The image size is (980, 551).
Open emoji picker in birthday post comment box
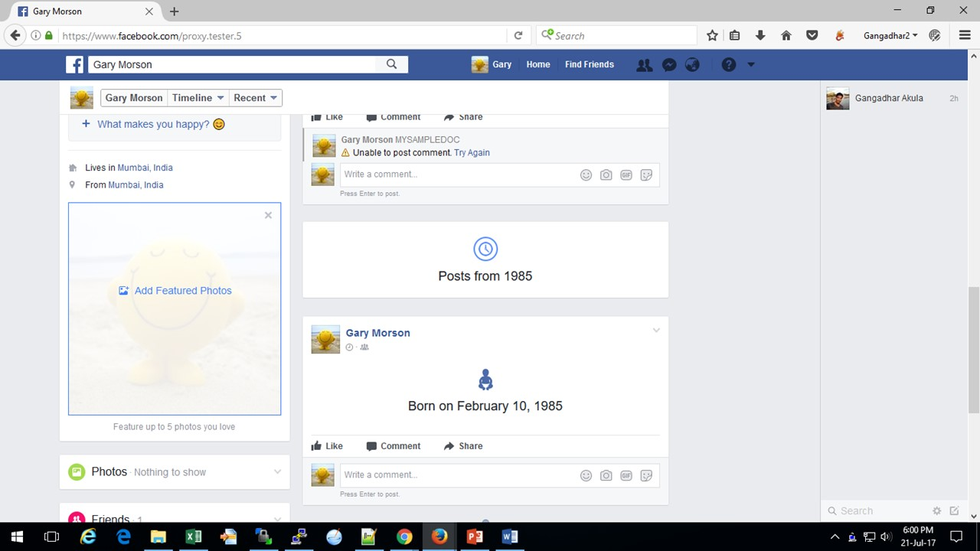point(586,475)
